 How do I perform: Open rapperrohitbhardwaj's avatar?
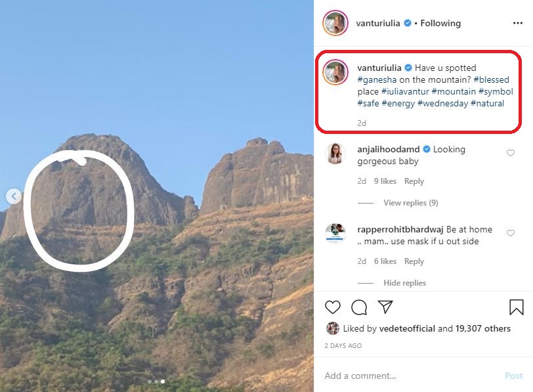pyautogui.click(x=335, y=234)
